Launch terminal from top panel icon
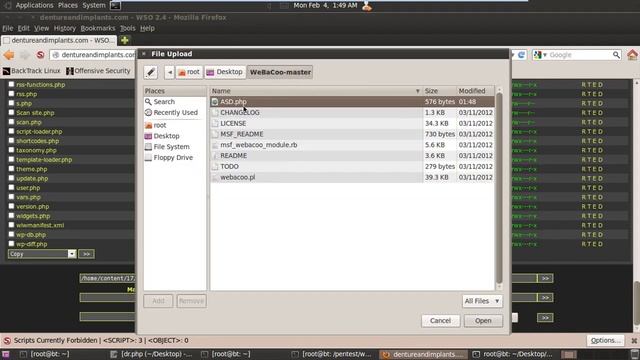 [x=116, y=5]
